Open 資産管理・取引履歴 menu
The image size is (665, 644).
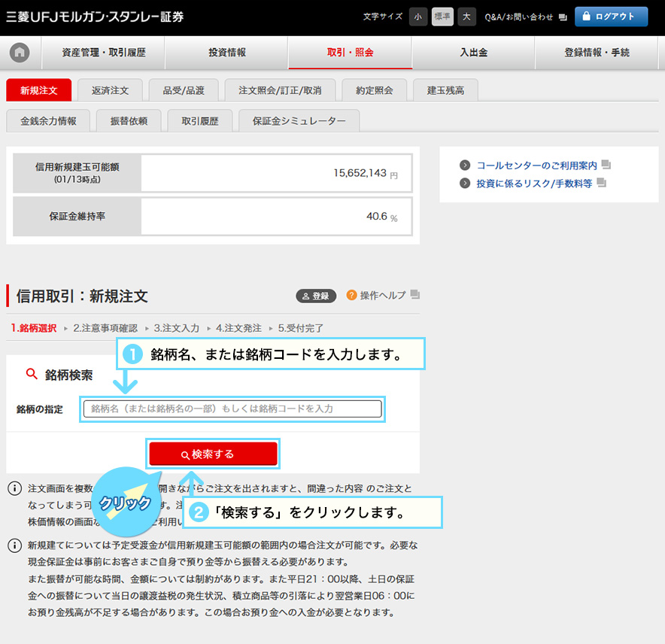(x=103, y=53)
